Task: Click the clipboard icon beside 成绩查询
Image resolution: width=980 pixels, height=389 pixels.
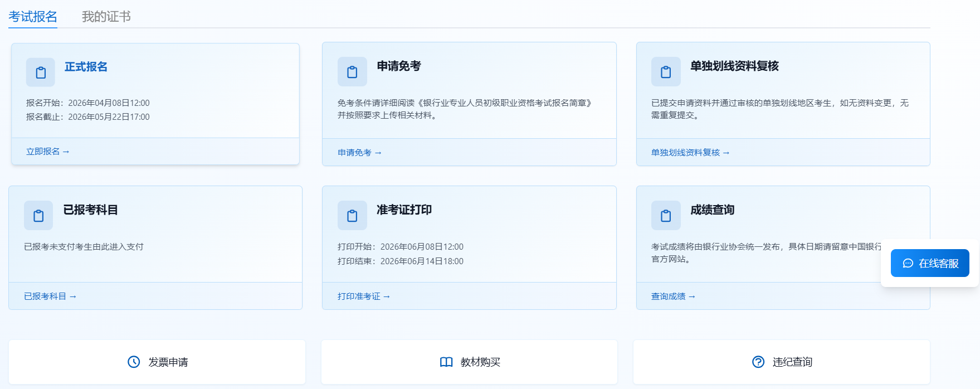Action: click(x=666, y=216)
